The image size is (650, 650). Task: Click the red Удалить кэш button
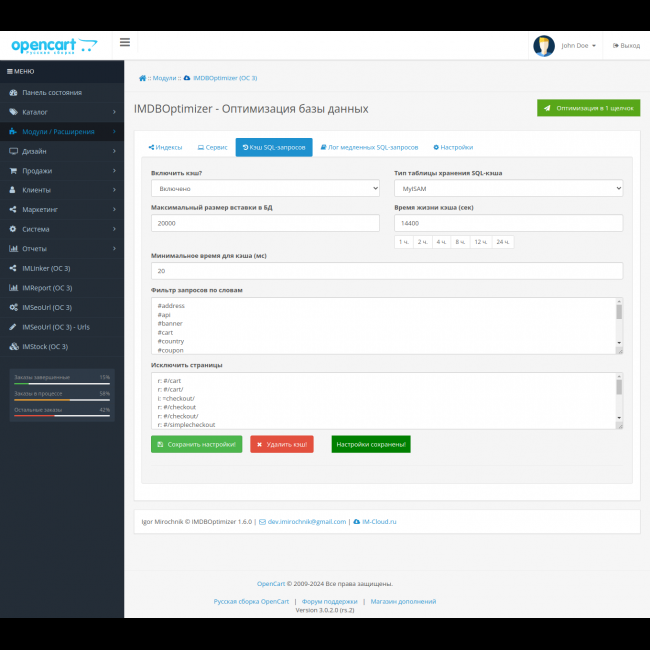click(281, 444)
